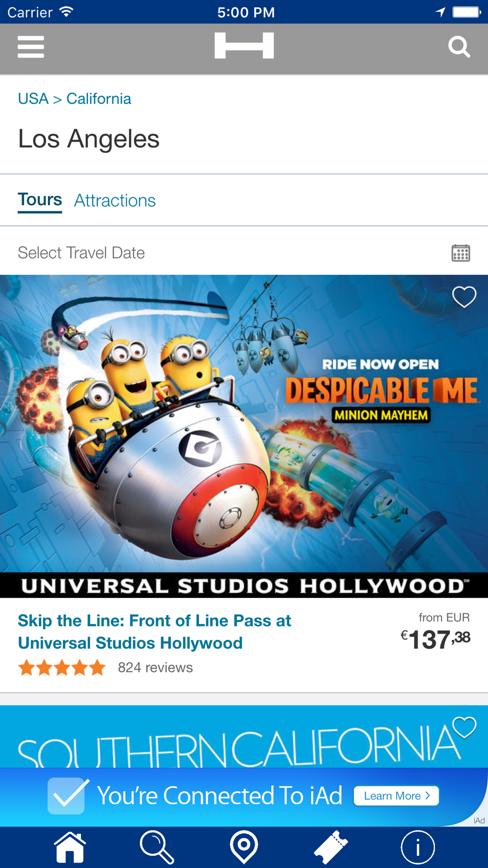The height and width of the screenshot is (868, 488).
Task: Open the nearby location pin tab
Action: point(244,847)
